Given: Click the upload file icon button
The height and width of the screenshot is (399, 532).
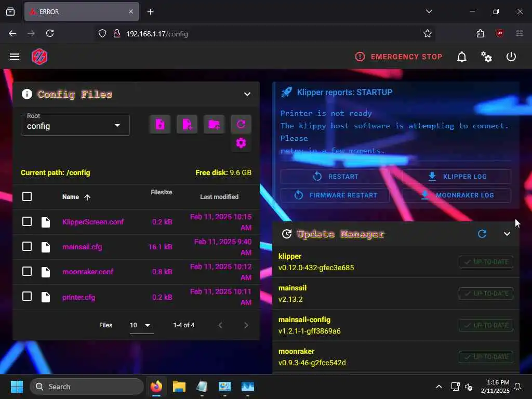Looking at the screenshot, I should point(160,125).
